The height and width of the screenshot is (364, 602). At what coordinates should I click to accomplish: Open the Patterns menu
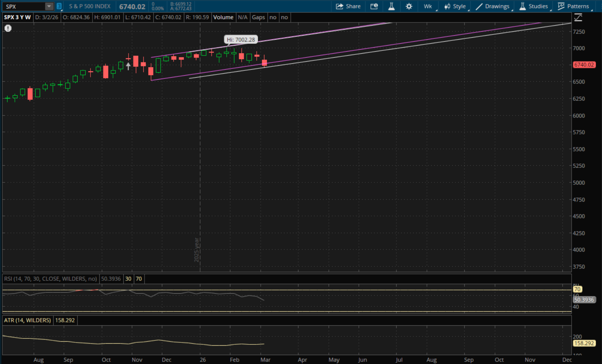pos(574,6)
